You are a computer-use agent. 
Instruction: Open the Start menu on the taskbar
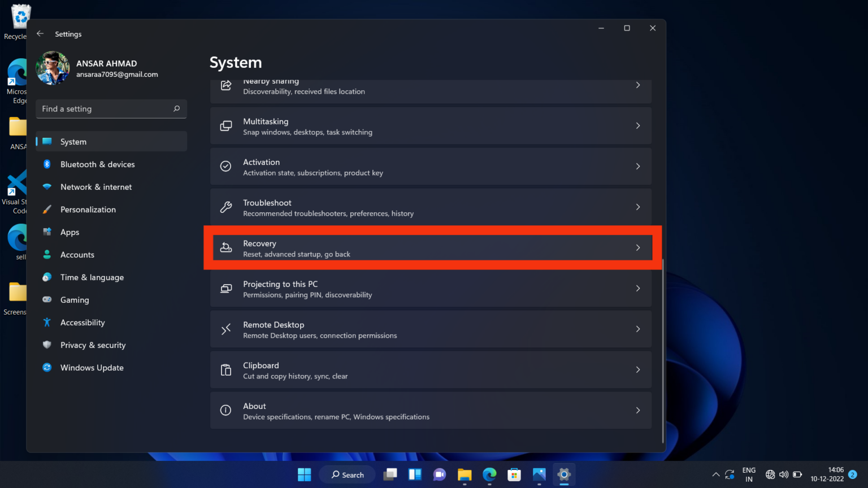coord(304,474)
